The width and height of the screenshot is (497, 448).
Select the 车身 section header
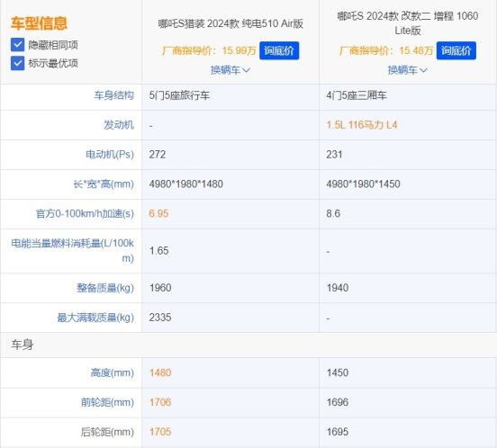pyautogui.click(x=23, y=345)
